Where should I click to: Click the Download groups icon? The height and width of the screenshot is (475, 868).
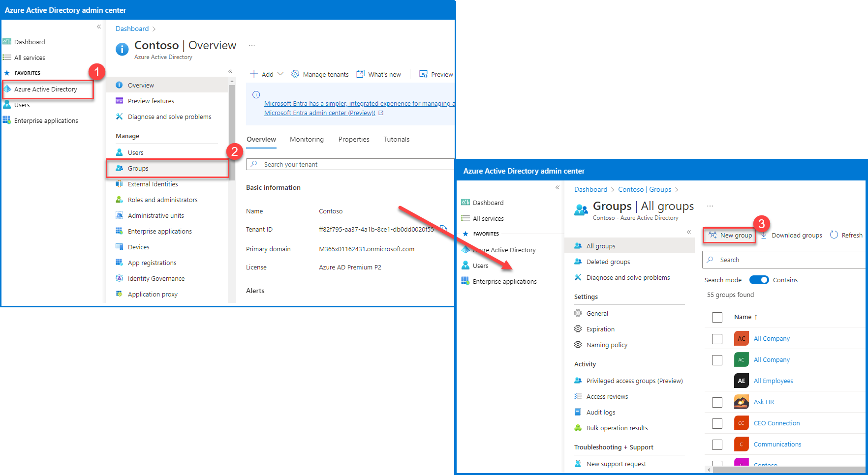tap(764, 235)
